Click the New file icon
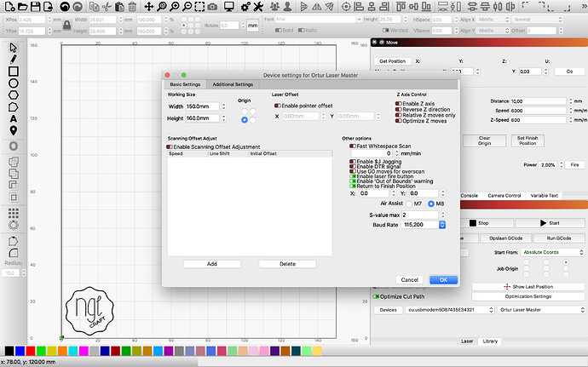 click(10, 6)
